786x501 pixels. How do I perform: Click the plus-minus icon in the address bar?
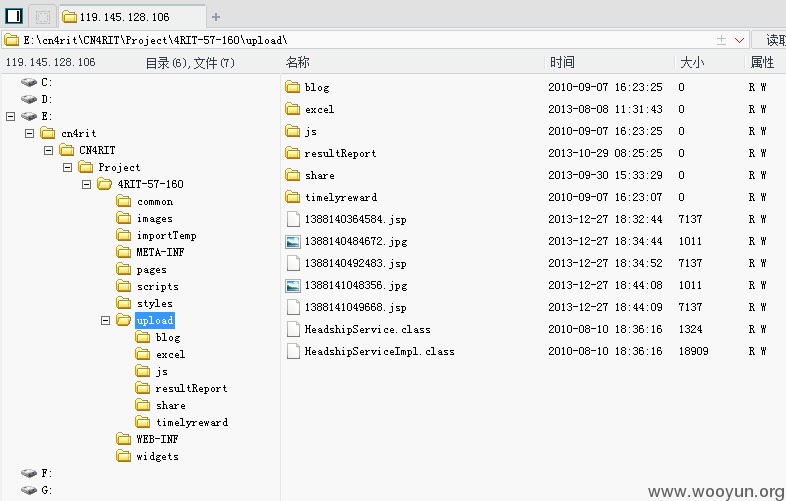point(721,40)
